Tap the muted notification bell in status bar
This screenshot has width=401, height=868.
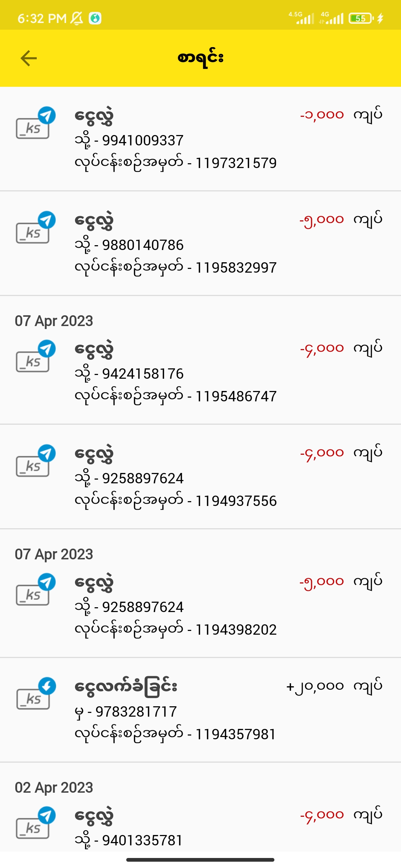(76, 18)
